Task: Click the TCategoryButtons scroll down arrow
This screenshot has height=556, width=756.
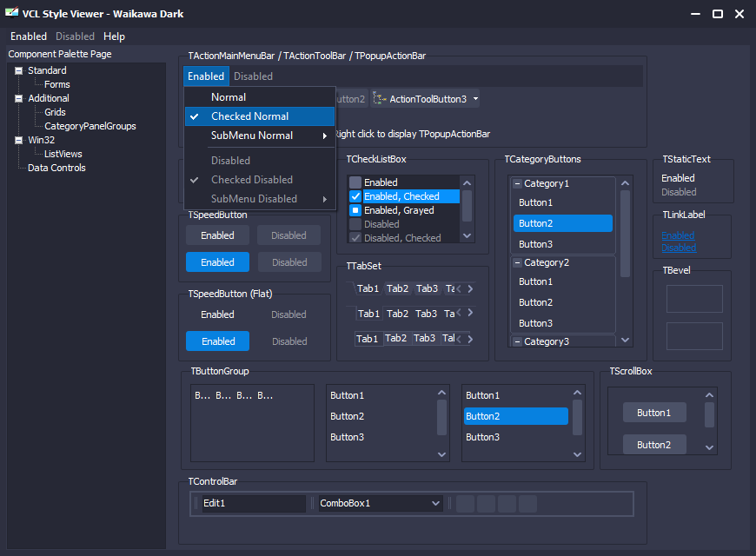Action: 626,340
